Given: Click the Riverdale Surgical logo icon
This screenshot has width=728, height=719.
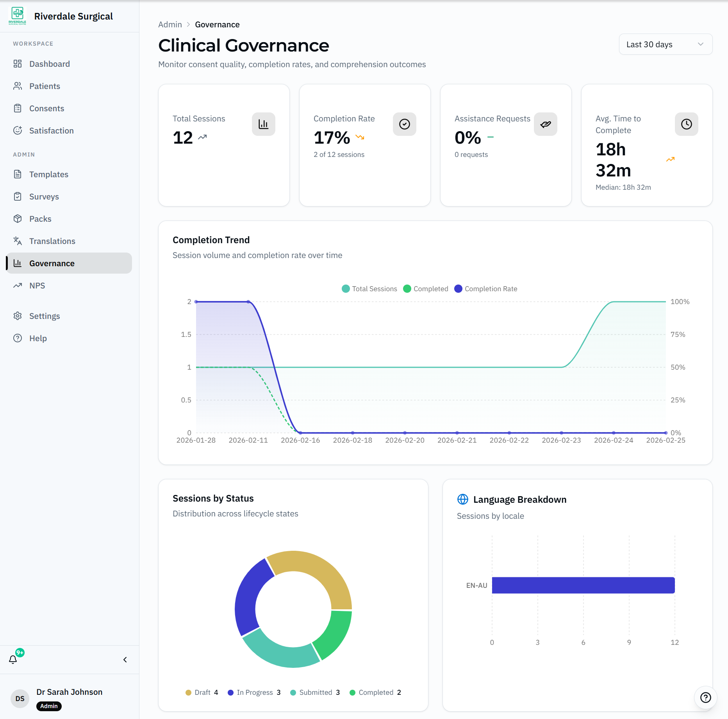Looking at the screenshot, I should coord(18,16).
